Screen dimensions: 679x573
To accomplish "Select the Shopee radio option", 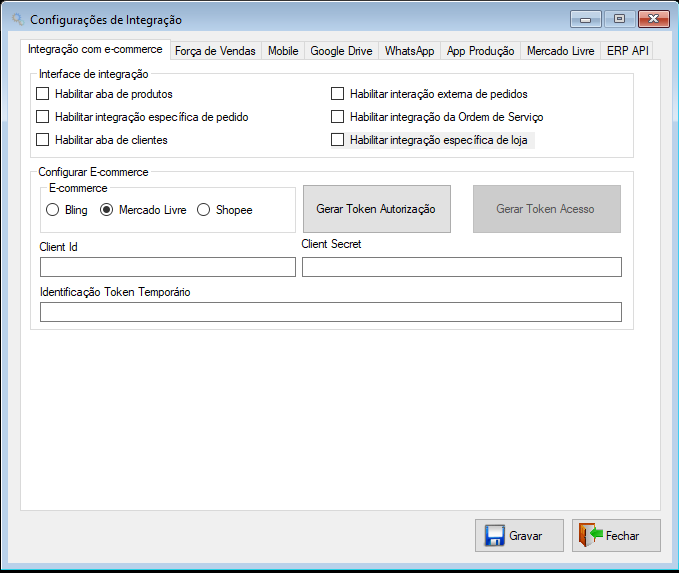I will point(204,210).
